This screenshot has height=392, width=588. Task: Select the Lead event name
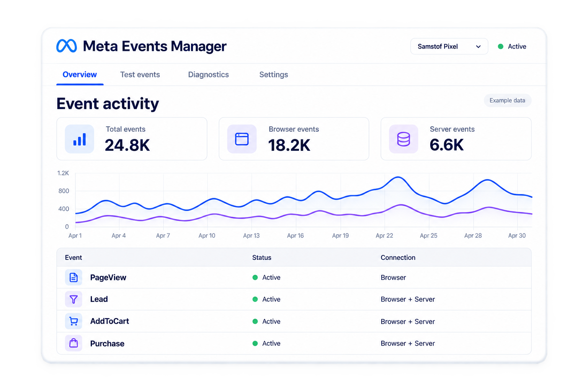(99, 299)
